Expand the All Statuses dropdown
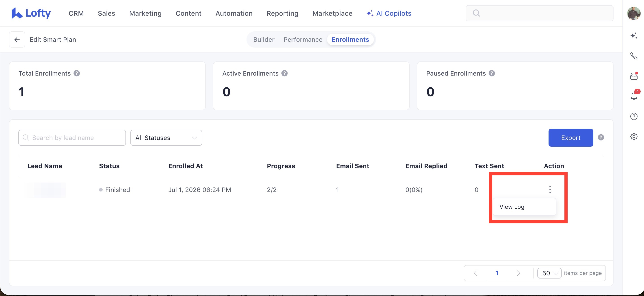The image size is (644, 296). (166, 138)
